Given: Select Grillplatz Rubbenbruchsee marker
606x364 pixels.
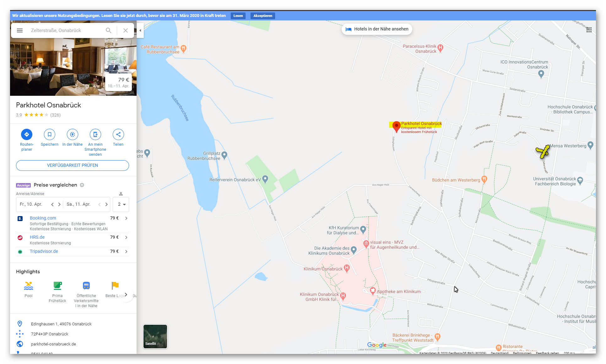Looking at the screenshot, I should pos(225,155).
